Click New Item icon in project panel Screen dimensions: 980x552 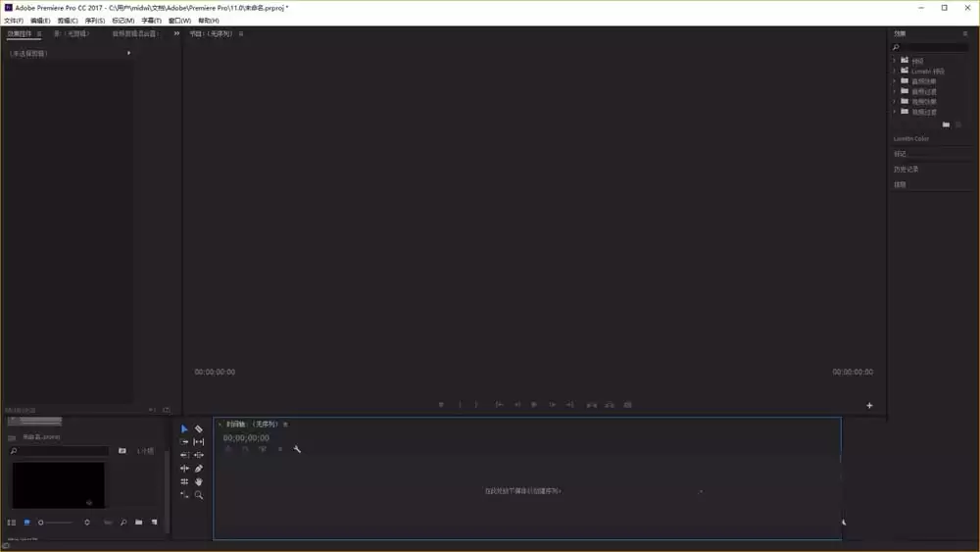[155, 522]
